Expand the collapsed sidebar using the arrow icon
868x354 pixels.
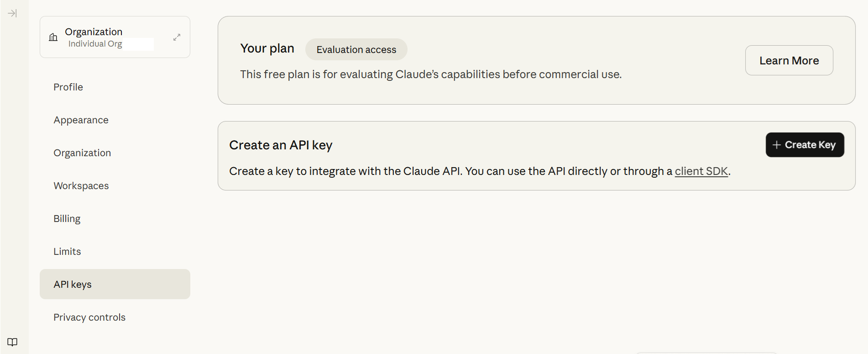point(13,13)
